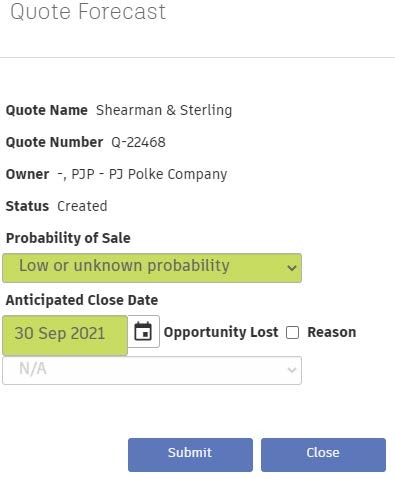The height and width of the screenshot is (479, 395).
Task: Select the Shearman & Sterling quote name text
Action: click(164, 110)
